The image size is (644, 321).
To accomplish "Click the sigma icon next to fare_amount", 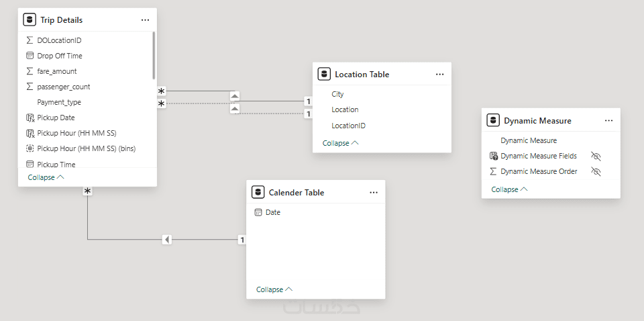I will (x=30, y=71).
